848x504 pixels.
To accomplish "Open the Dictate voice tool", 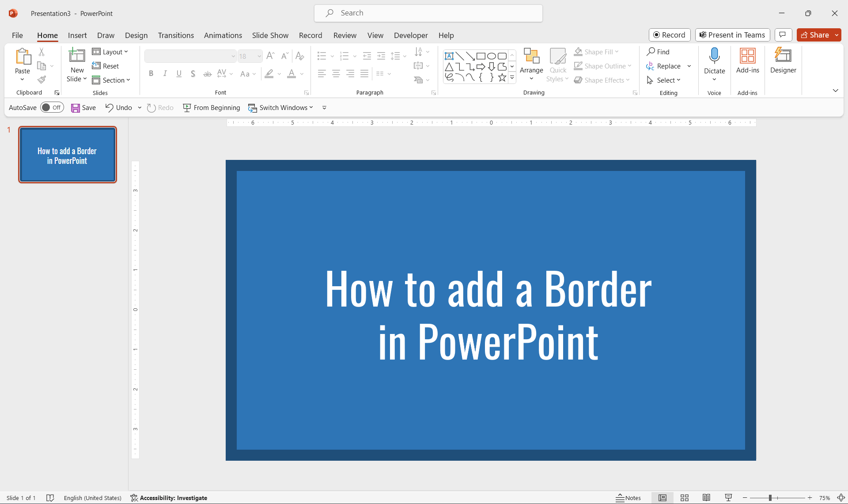I will coord(715,62).
